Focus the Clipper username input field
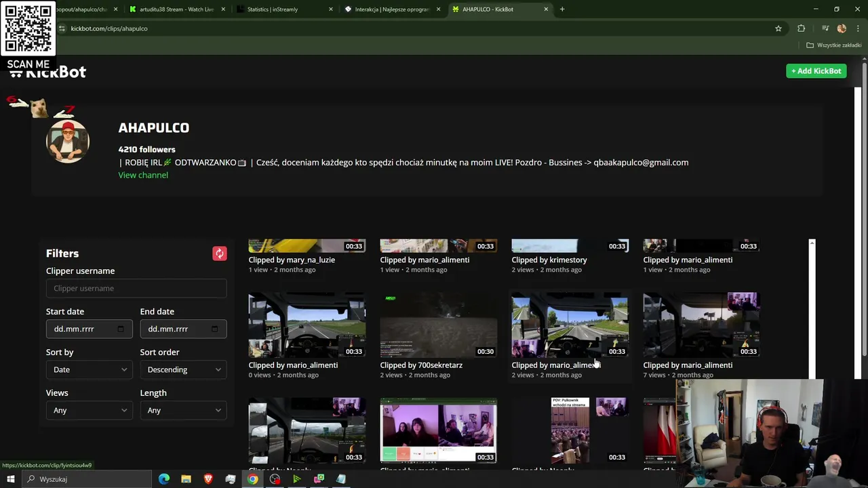 (x=136, y=289)
